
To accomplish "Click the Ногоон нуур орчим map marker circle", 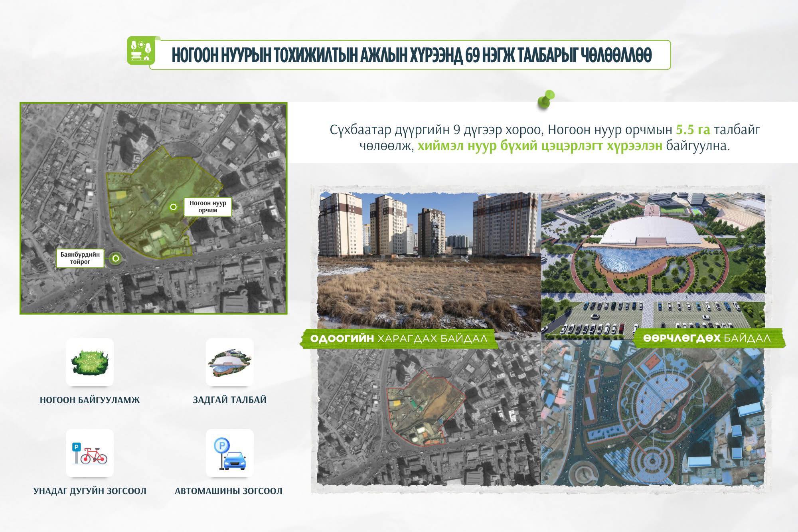I will tap(173, 207).
